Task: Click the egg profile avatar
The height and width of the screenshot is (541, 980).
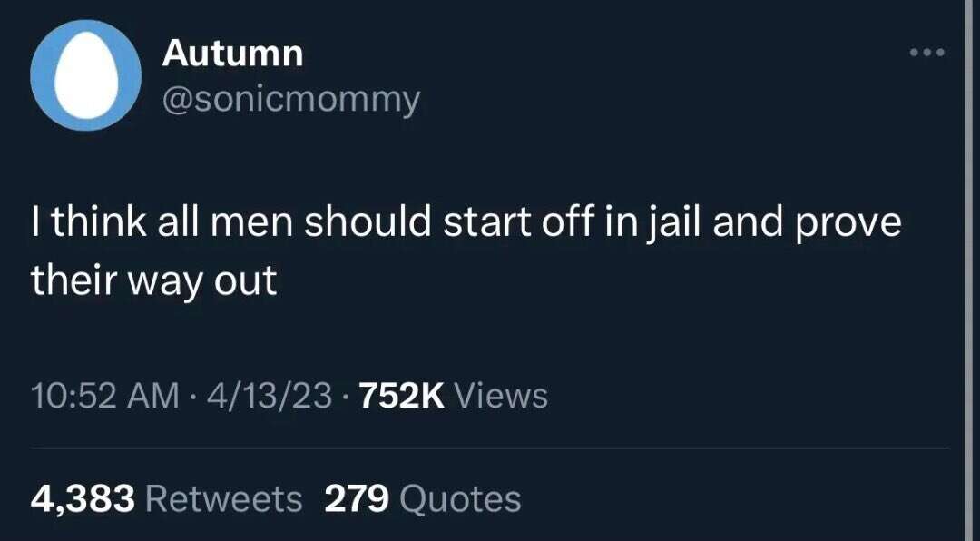Action: 85,75
